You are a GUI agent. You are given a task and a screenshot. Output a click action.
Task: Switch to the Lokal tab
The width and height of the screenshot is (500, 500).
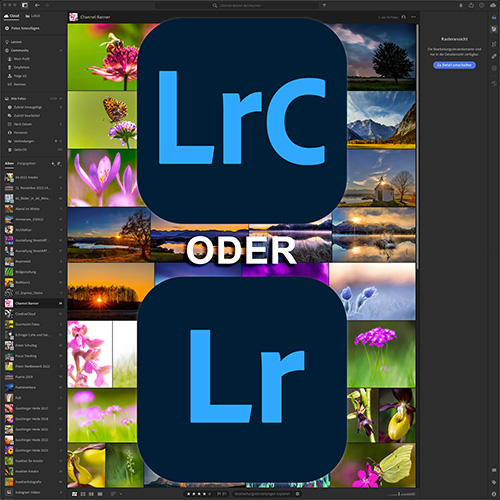[x=33, y=16]
